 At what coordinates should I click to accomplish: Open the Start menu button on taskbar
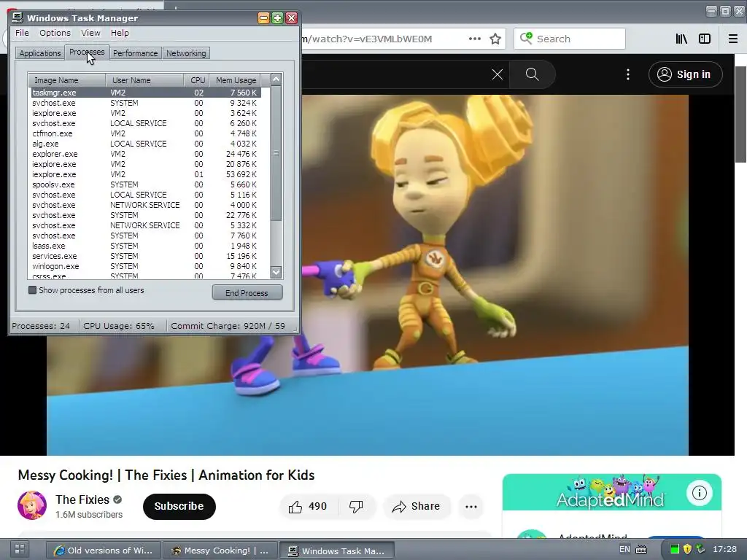tap(20, 548)
